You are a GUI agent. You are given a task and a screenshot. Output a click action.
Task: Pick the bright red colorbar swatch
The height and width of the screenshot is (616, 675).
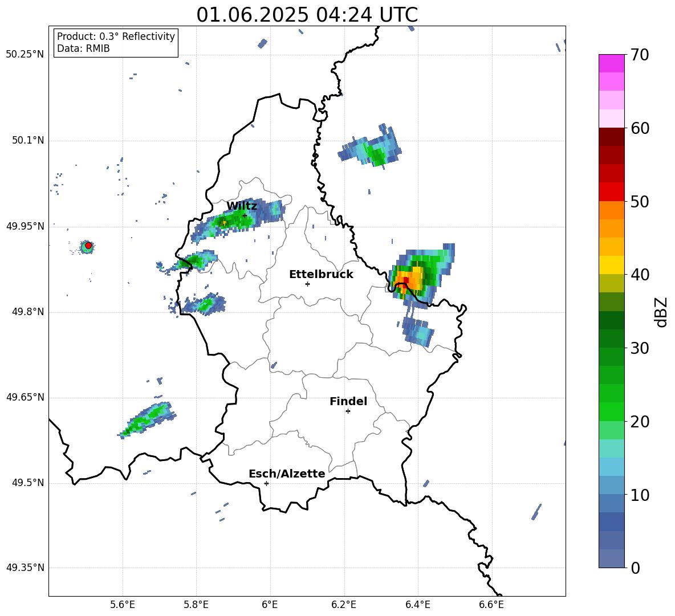611,191
